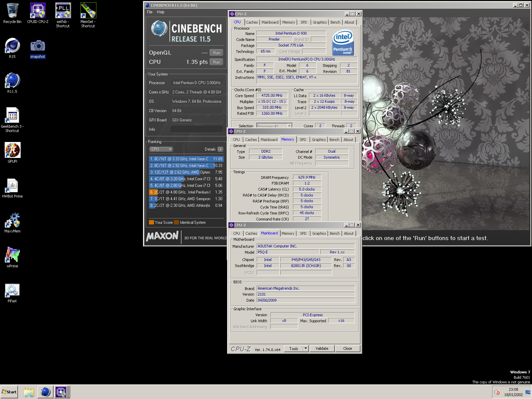Click the Bus Speed 315.00 MHz value

[x=272, y=107]
